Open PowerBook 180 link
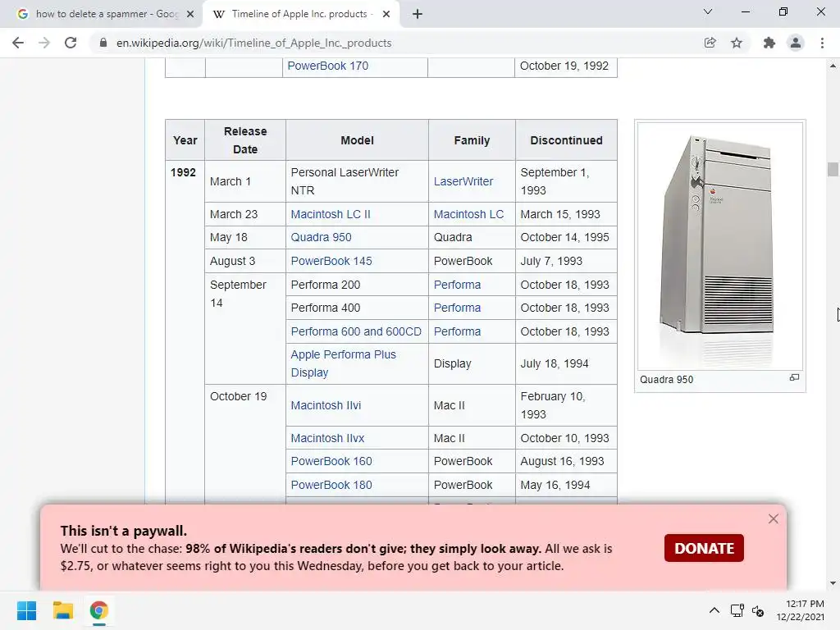This screenshot has height=630, width=840. pyautogui.click(x=331, y=485)
